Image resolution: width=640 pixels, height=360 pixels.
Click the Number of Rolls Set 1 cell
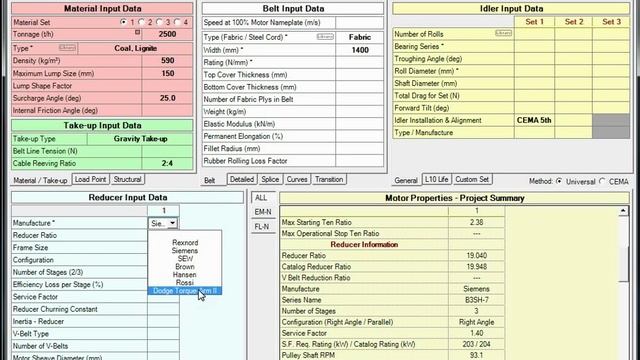coord(534,34)
